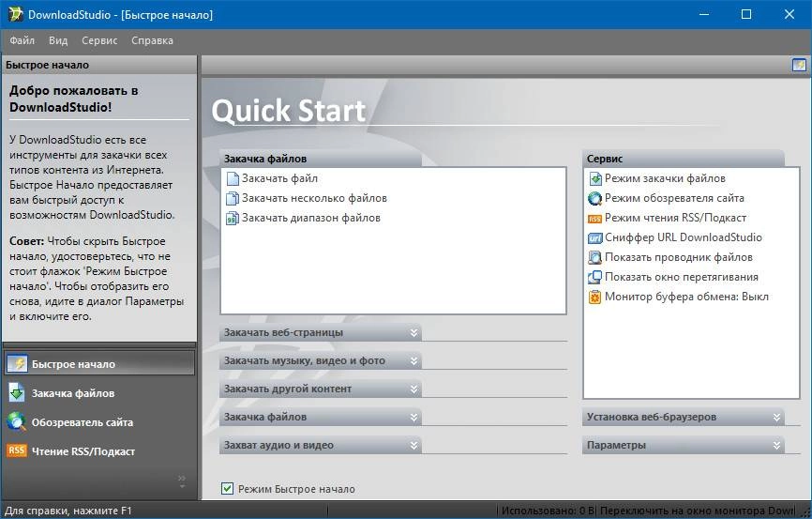This screenshot has height=519, width=812.
Task: Switch to 'Быстрое начало' sidebar tab
Action: coord(99,364)
